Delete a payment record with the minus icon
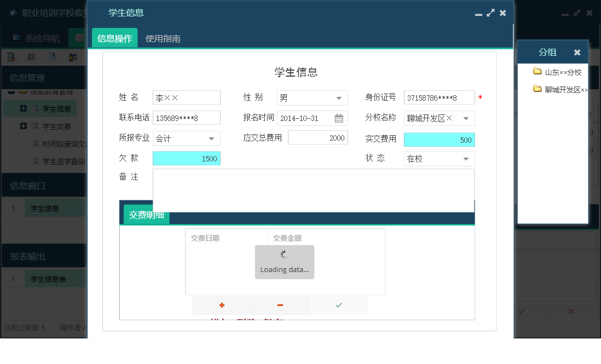 (280, 305)
